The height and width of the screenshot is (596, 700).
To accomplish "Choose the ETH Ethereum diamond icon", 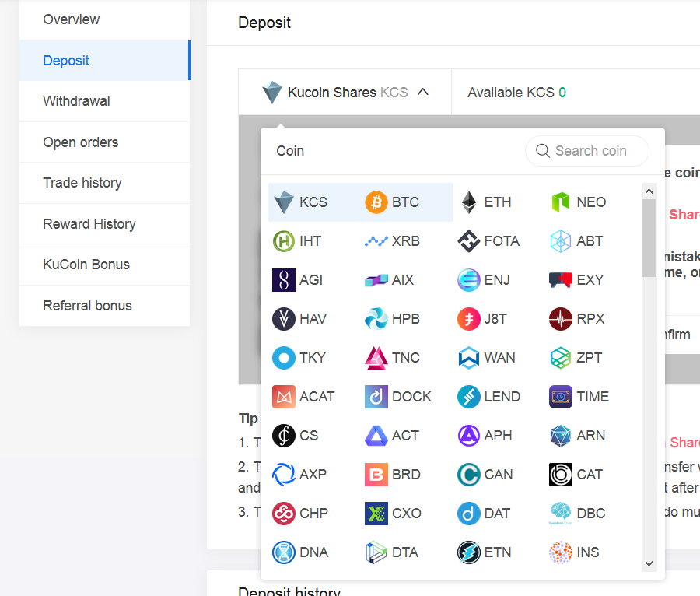I will tap(469, 202).
